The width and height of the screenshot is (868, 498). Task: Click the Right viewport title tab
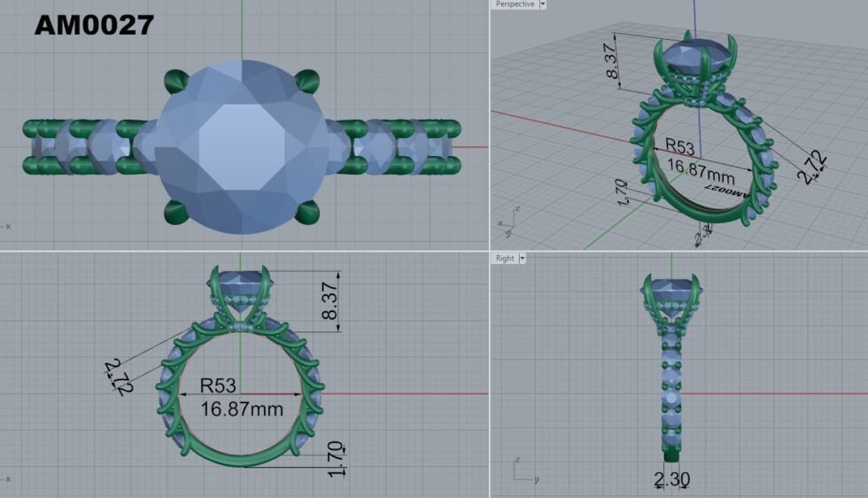coord(505,258)
